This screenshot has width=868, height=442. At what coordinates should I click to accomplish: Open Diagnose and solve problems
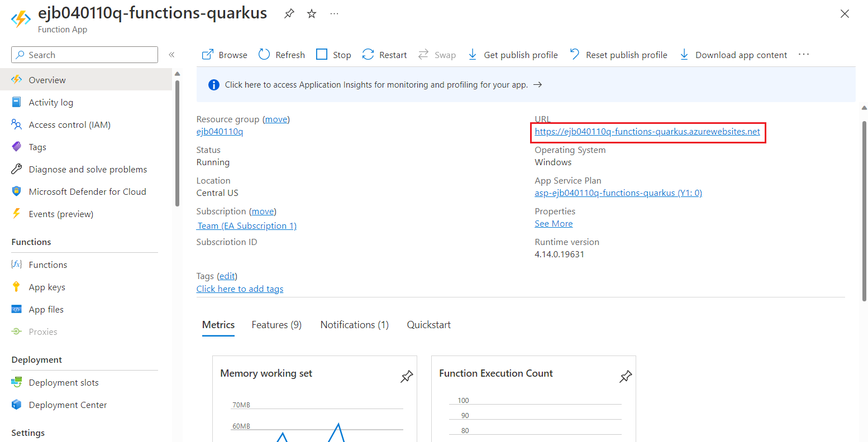(x=87, y=169)
